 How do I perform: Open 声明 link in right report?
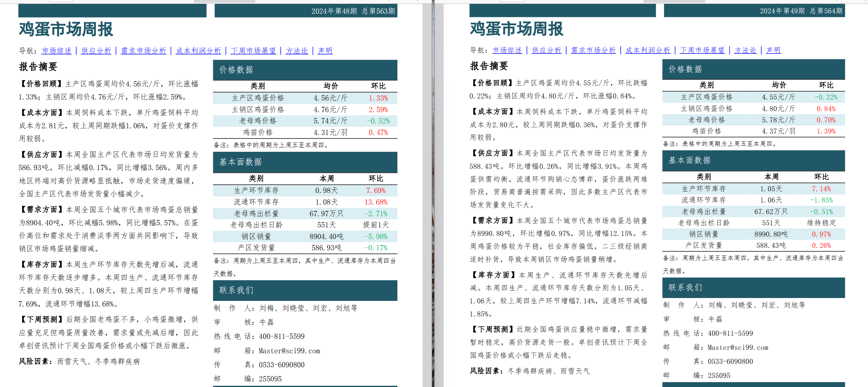pos(773,50)
